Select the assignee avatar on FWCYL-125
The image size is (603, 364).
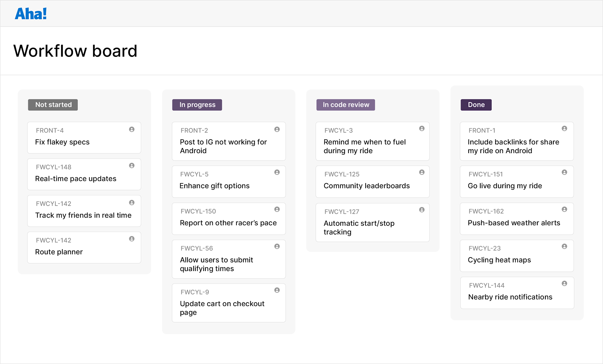tap(421, 173)
